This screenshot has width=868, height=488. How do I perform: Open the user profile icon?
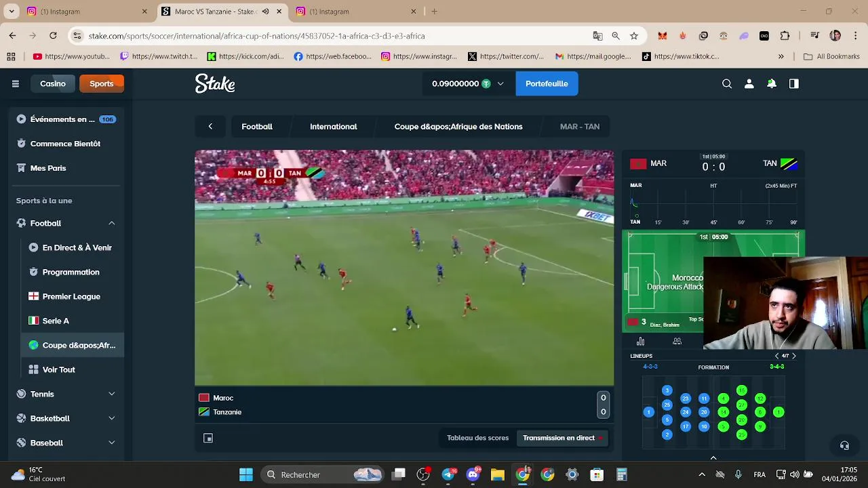(x=749, y=83)
